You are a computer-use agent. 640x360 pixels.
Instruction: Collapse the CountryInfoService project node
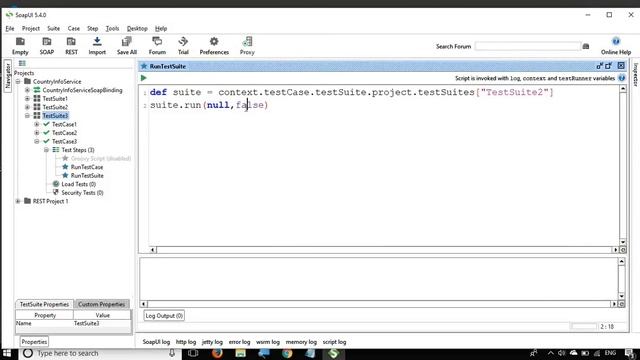18,82
